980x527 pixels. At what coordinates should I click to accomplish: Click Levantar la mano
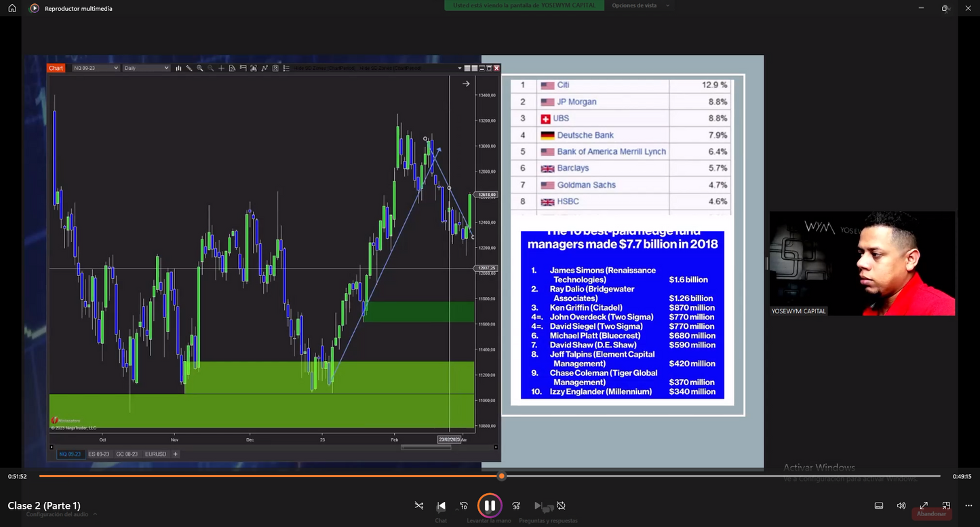(x=489, y=521)
